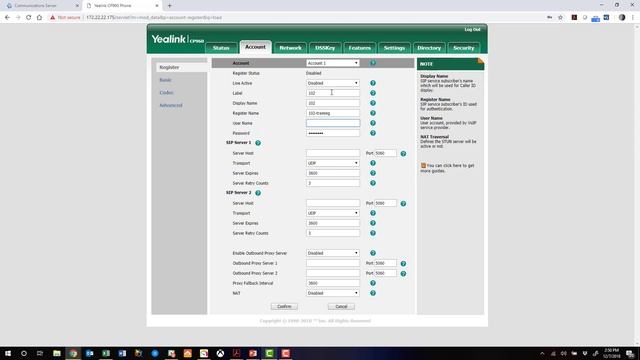640x360 pixels.
Task: Switch to the Network tab
Action: click(290, 48)
